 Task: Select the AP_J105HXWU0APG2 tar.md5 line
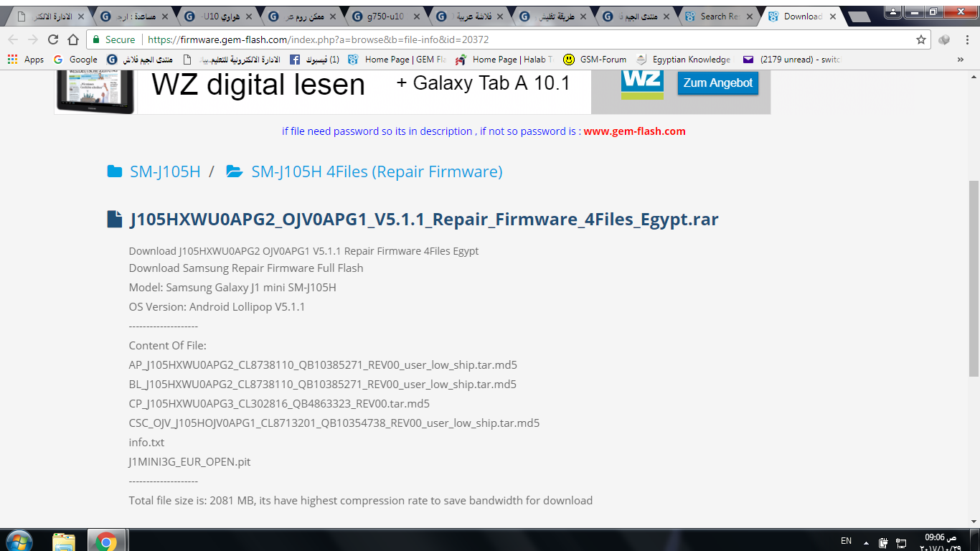click(x=323, y=365)
